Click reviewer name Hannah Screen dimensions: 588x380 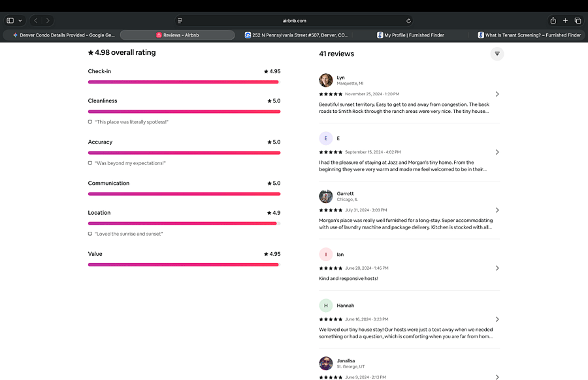pos(346,306)
